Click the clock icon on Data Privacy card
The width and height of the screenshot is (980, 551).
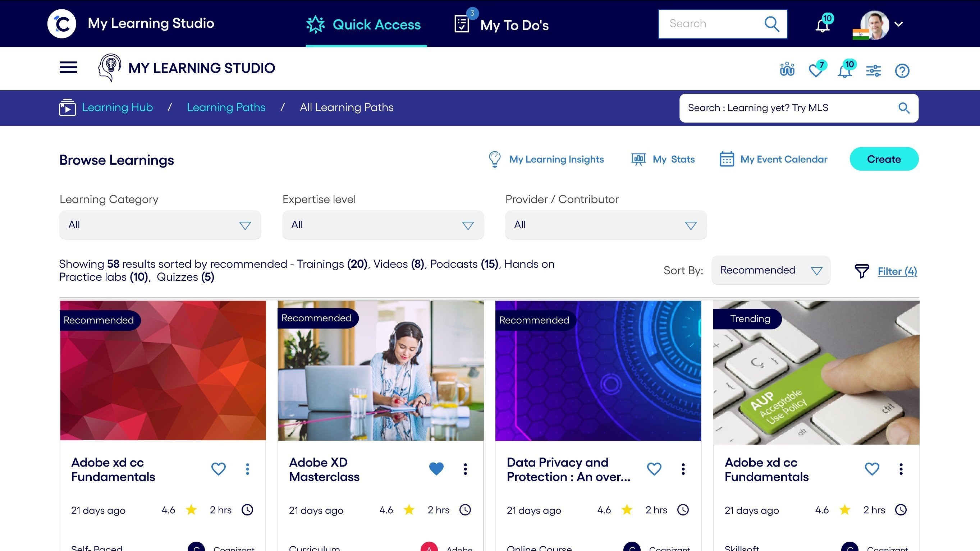683,510
